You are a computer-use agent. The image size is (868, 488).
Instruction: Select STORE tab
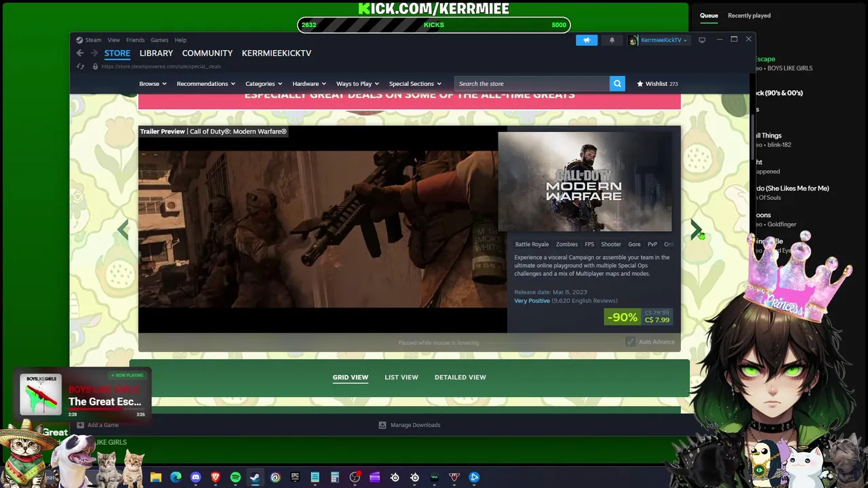click(117, 53)
